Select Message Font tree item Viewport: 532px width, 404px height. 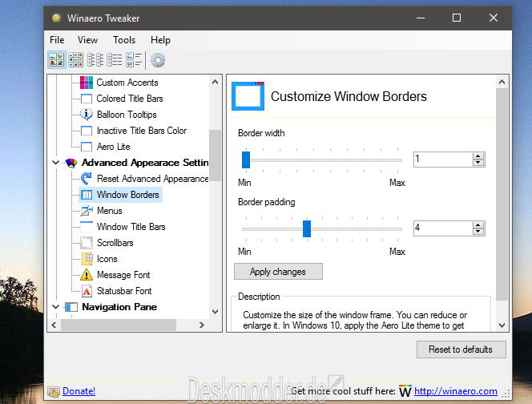123,275
